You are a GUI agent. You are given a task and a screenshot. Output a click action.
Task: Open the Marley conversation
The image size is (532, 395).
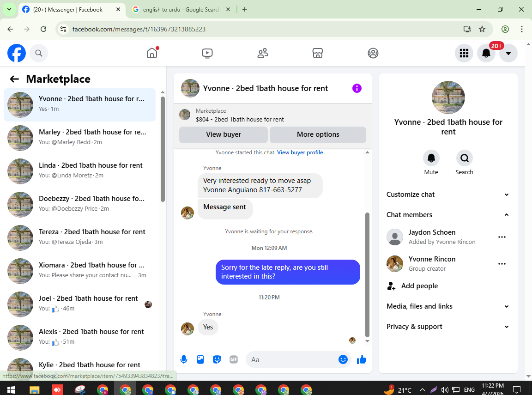pos(80,138)
